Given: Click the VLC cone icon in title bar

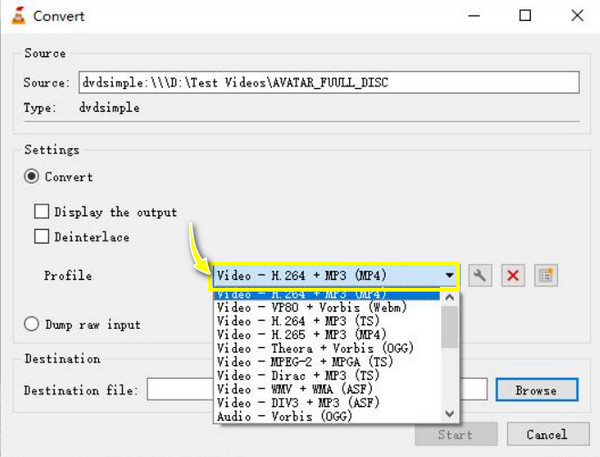Looking at the screenshot, I should tap(18, 16).
